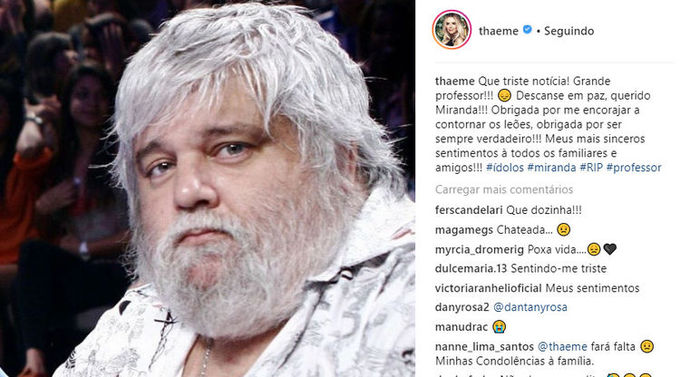Open the #ídolos hashtag

pyautogui.click(x=505, y=167)
